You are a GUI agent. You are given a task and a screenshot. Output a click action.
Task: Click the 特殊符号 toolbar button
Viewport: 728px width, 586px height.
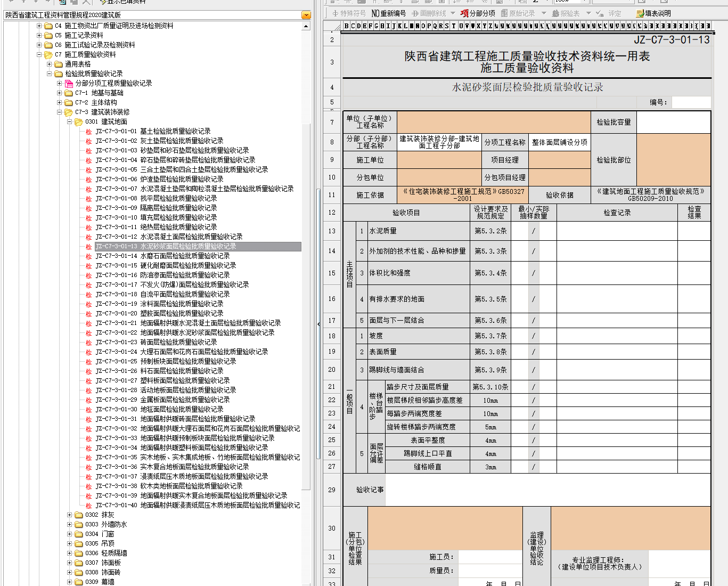click(349, 13)
